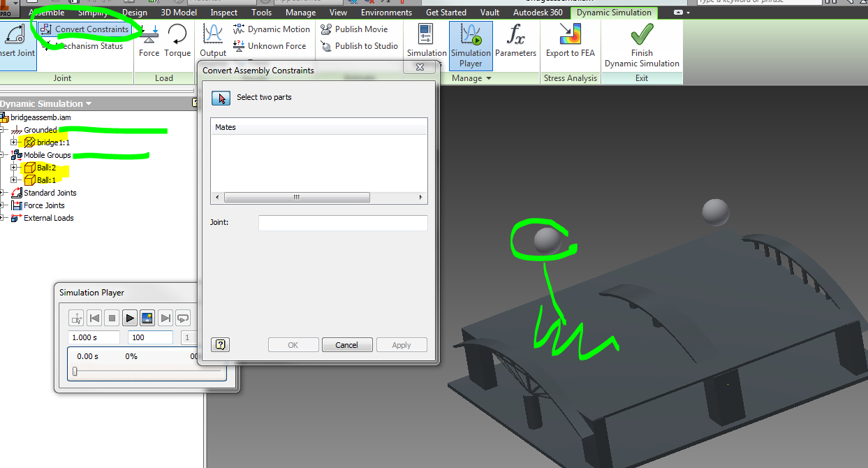Select Standard Joints in the tree
868x468 pixels.
(50, 193)
